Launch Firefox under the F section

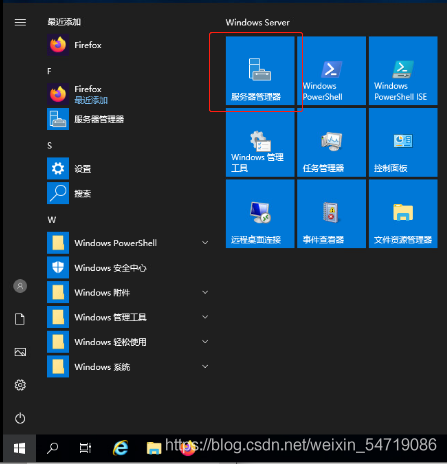click(x=128, y=94)
